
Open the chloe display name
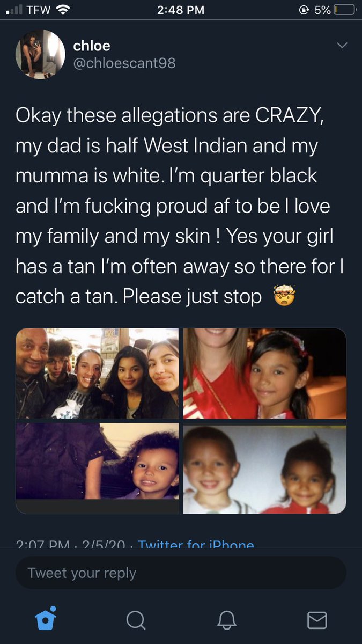coord(92,46)
